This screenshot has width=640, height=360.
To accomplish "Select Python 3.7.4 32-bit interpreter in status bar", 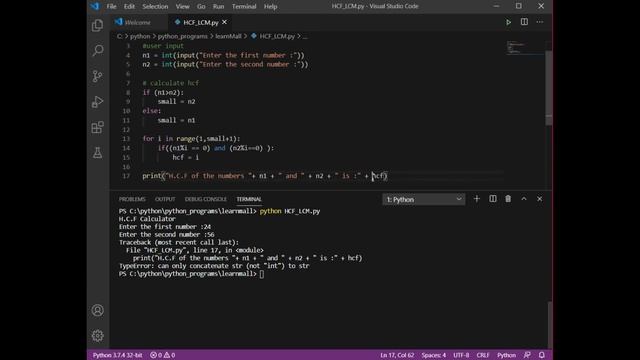I will point(118,355).
